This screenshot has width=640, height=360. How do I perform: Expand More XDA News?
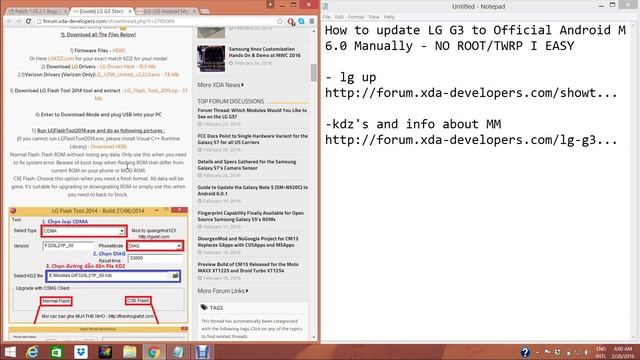pyautogui.click(x=220, y=85)
